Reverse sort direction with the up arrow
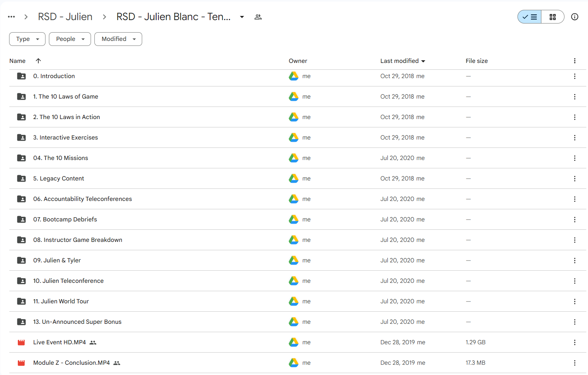This screenshot has width=588, height=375. click(x=38, y=61)
